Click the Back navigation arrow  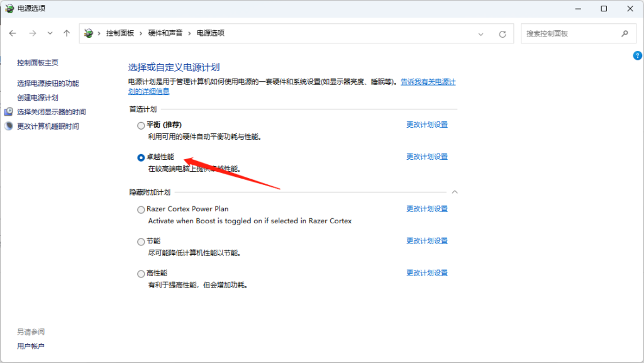[13, 33]
